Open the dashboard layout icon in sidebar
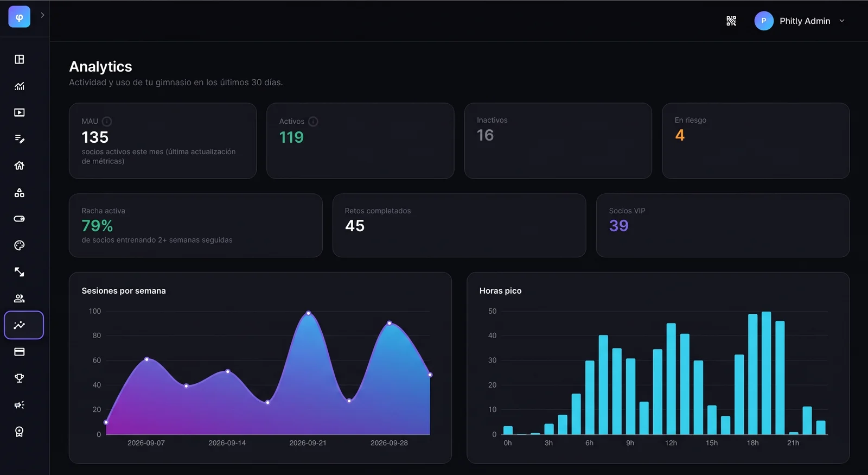Screen dimensions: 868x475 click(20, 59)
